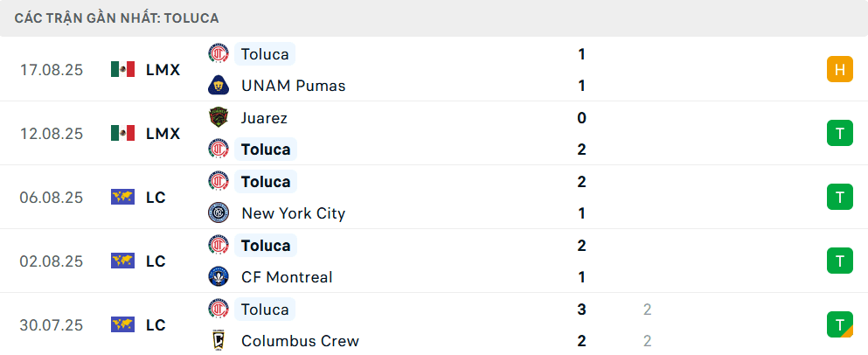Open the Columbus Crew team link
This screenshot has height=355, width=868.
tap(300, 341)
